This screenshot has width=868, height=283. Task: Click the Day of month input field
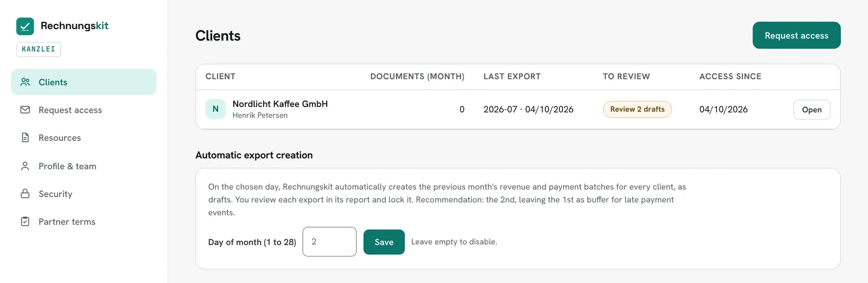[329, 242]
